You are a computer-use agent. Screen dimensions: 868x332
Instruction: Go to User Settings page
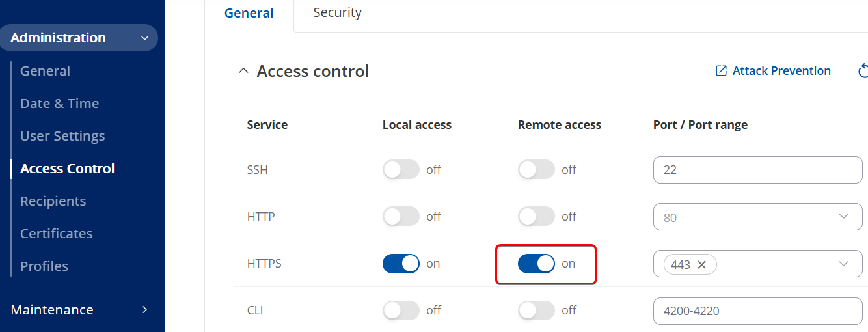coord(62,136)
